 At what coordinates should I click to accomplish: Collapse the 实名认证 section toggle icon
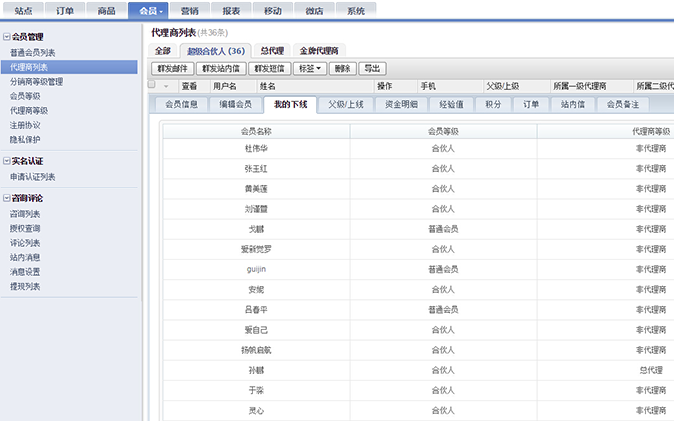[x=7, y=161]
